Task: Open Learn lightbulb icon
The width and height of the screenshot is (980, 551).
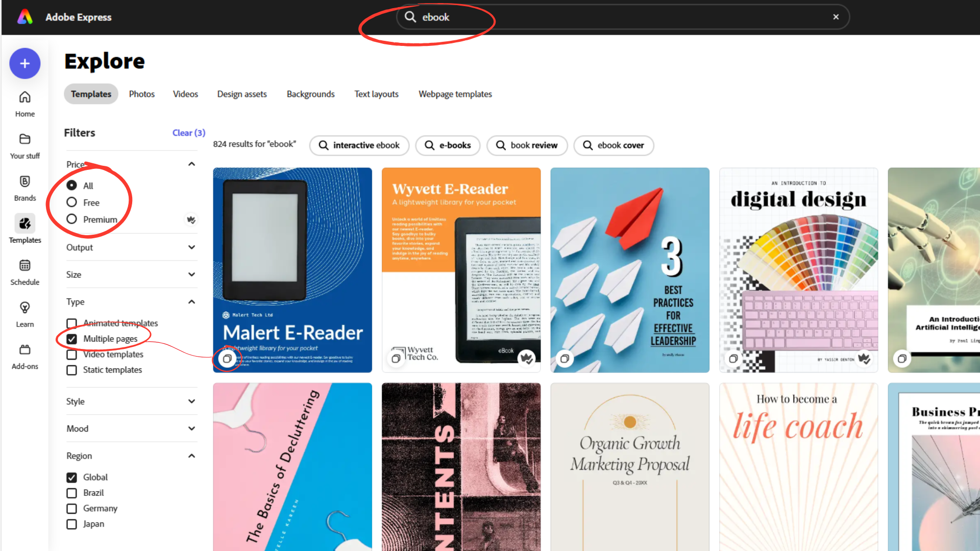Action: pos(24,307)
